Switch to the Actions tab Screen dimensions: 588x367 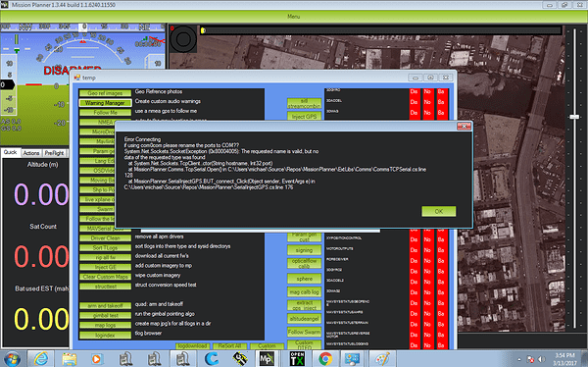(x=31, y=153)
